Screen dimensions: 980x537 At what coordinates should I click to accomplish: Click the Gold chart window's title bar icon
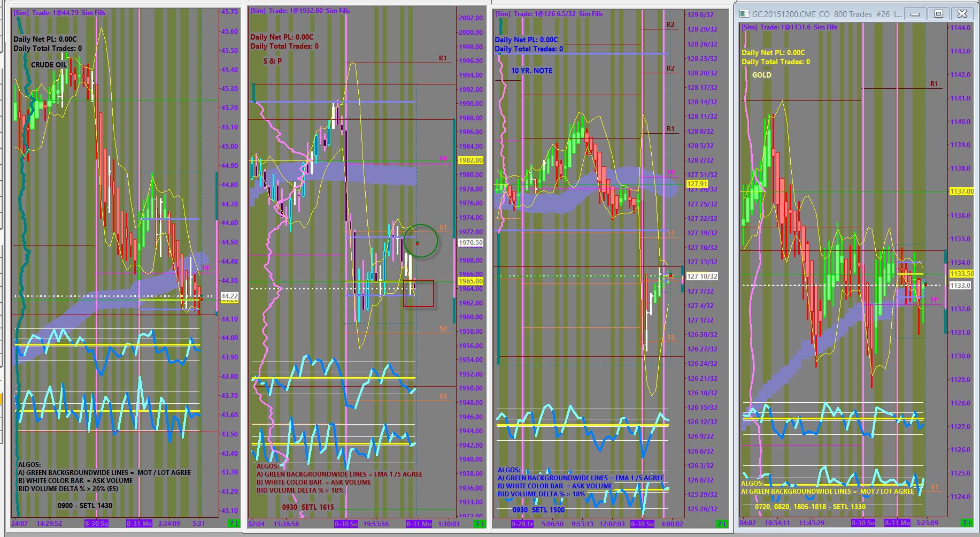point(744,14)
